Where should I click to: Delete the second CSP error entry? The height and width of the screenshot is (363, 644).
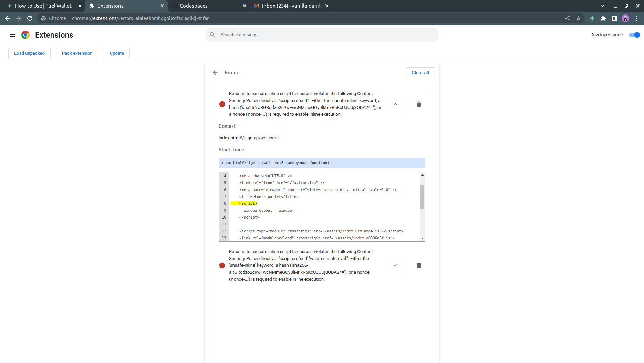coord(419,265)
